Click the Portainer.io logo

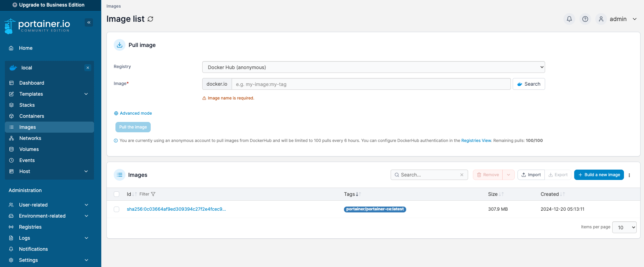point(37,26)
